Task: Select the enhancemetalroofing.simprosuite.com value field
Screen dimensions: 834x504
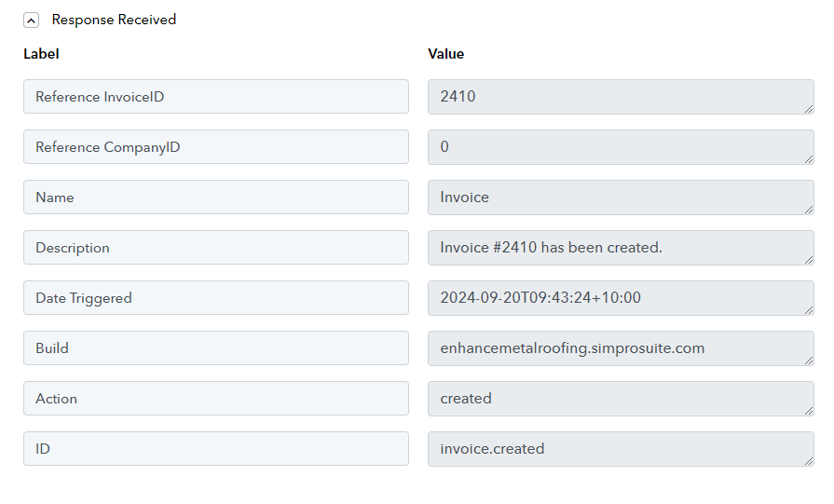Action: click(x=621, y=348)
